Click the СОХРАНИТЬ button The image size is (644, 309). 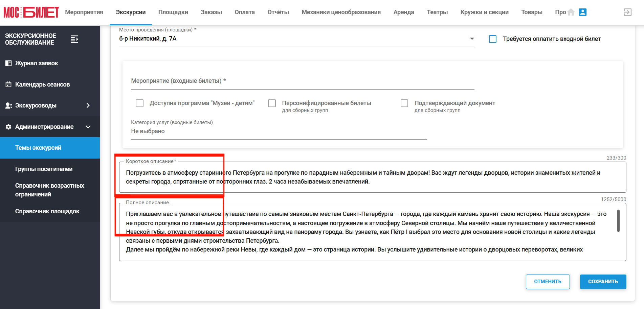(603, 282)
